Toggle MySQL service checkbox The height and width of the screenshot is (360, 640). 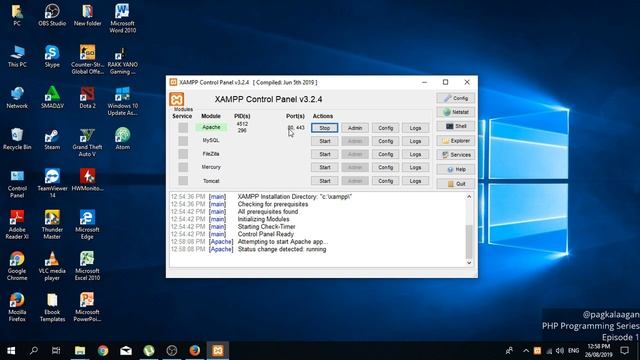coord(183,141)
